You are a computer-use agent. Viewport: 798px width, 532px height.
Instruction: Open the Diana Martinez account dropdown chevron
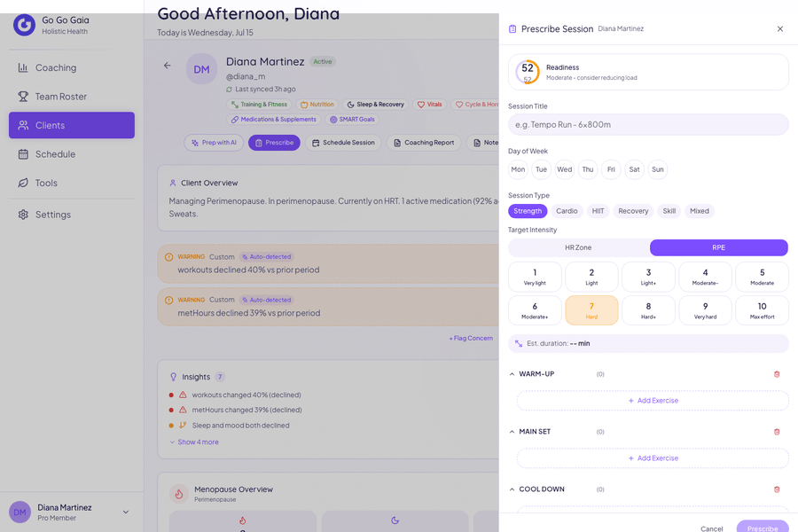click(126, 512)
